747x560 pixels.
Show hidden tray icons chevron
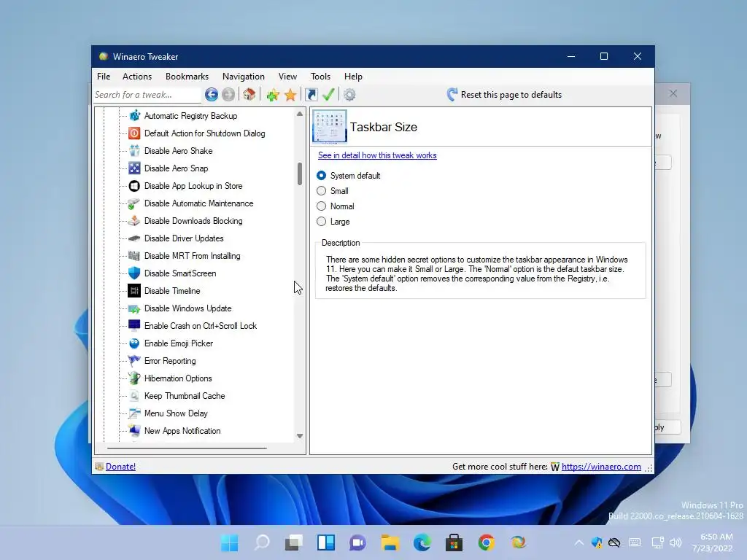coord(578,542)
